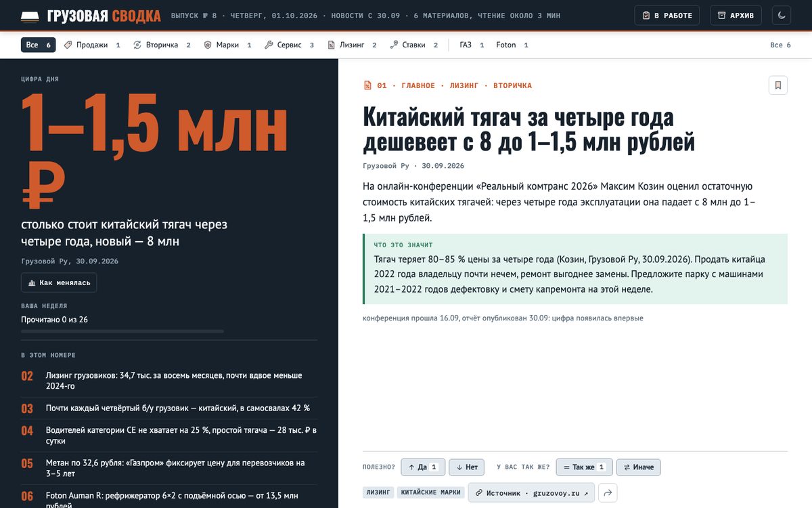Open item 02 about лизинг грузовиков
This screenshot has width=812, height=508.
click(169, 381)
